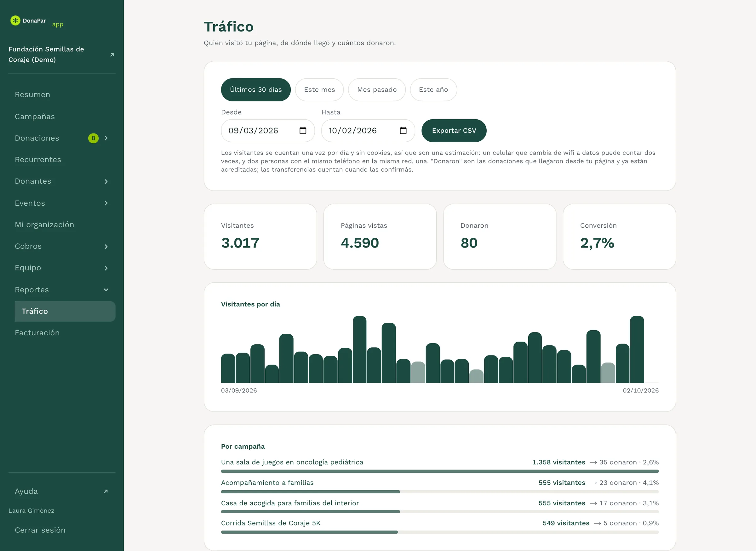This screenshot has width=756, height=551.
Task: Click the Hasta date field 10/02/2026
Action: point(368,131)
